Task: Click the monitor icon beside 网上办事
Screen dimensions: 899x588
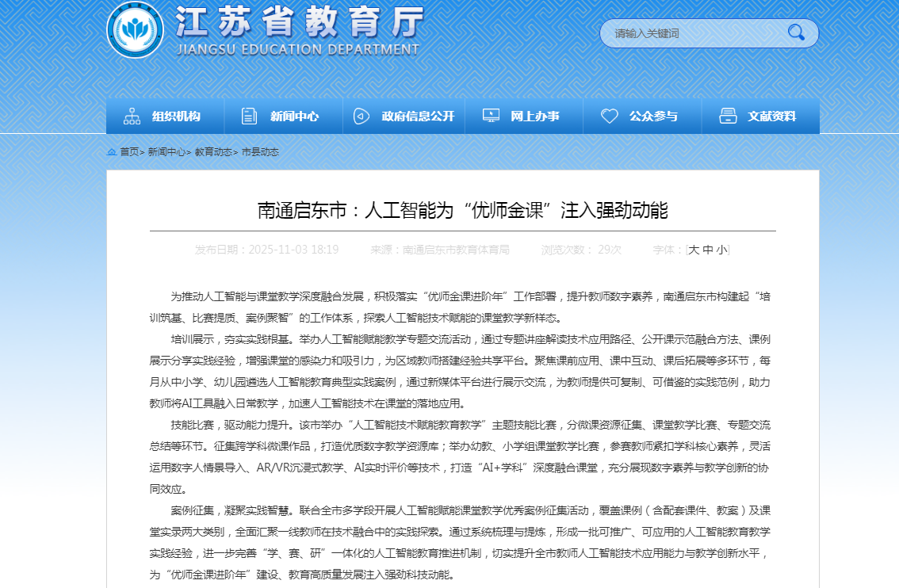Action: 491,116
